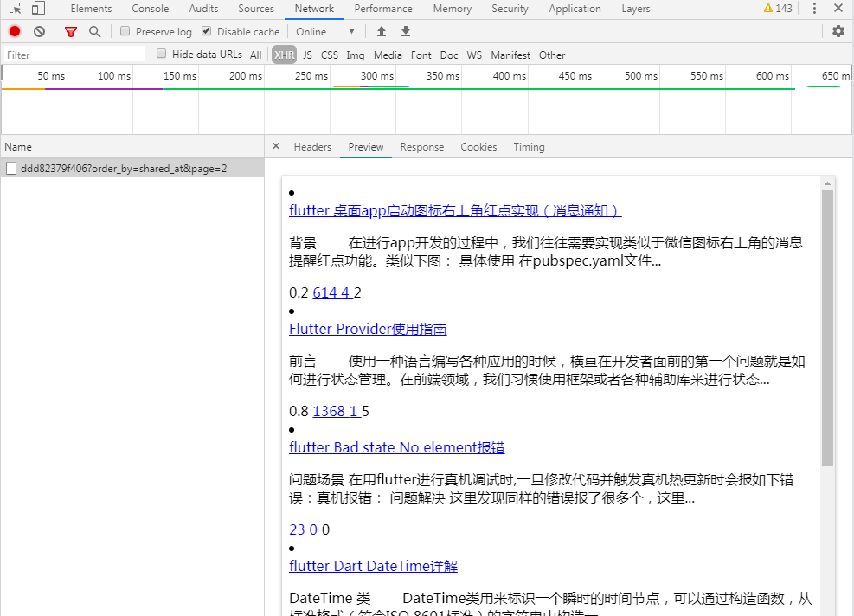Open the Timing detail tab

pos(529,147)
